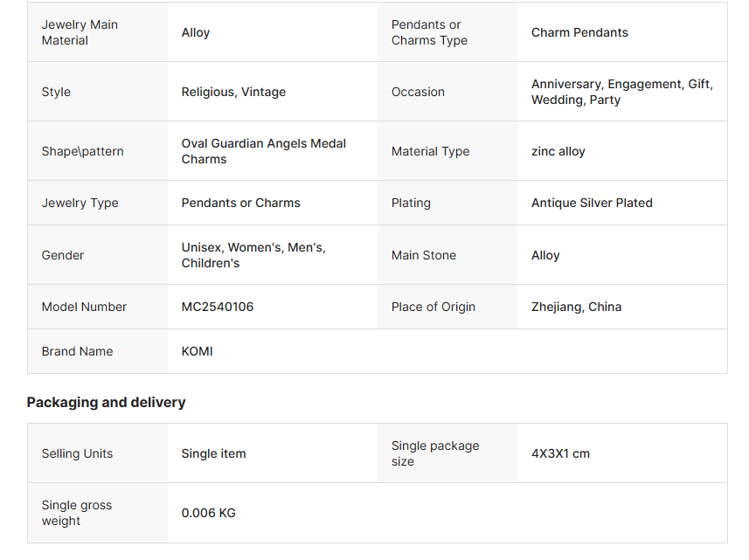Click Zhejiang, China origin value
This screenshot has height=560, width=749.
coord(576,307)
